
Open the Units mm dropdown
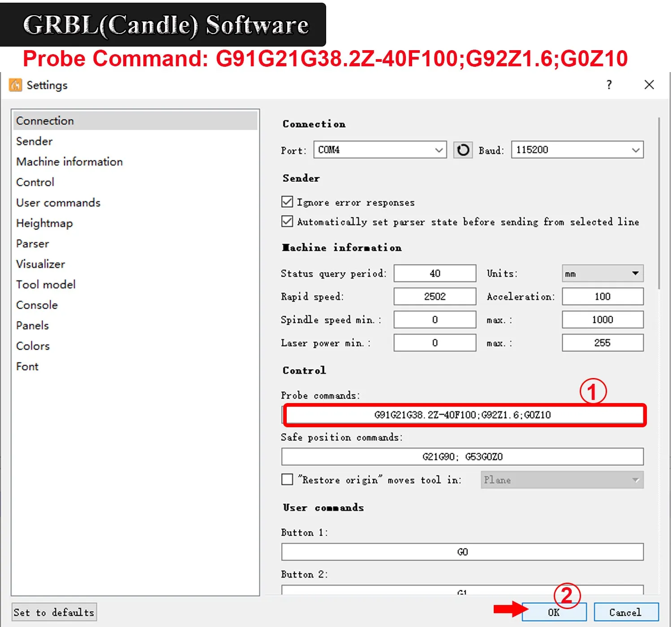click(603, 273)
